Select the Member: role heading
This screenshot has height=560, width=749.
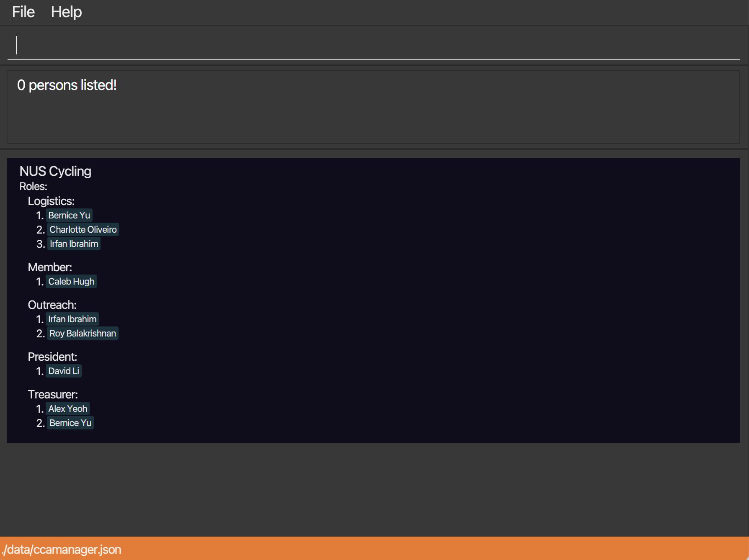(50, 267)
